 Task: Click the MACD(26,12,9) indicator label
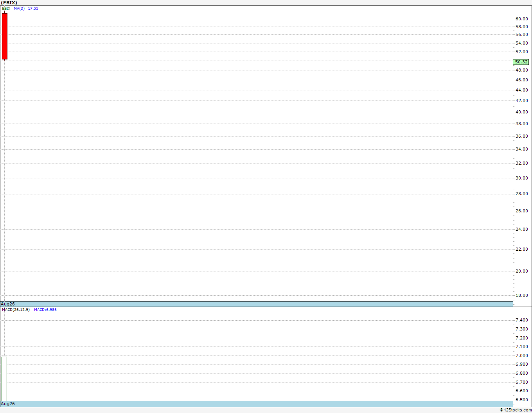point(16,309)
